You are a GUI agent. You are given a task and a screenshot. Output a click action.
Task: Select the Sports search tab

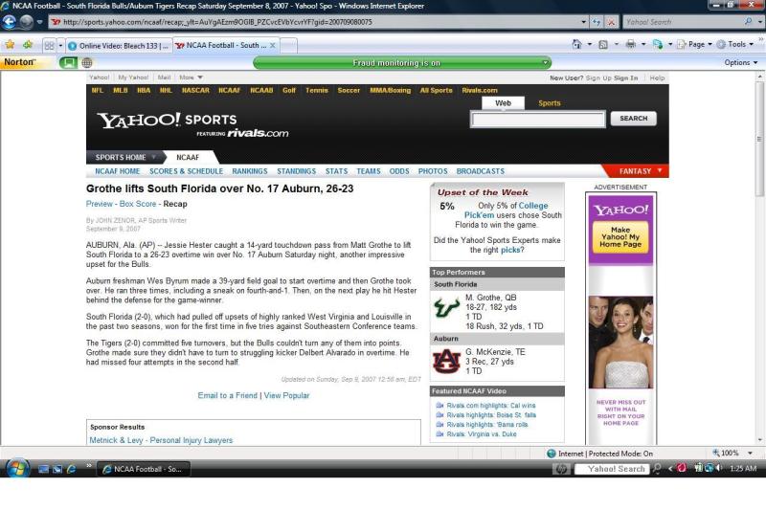pyautogui.click(x=550, y=103)
